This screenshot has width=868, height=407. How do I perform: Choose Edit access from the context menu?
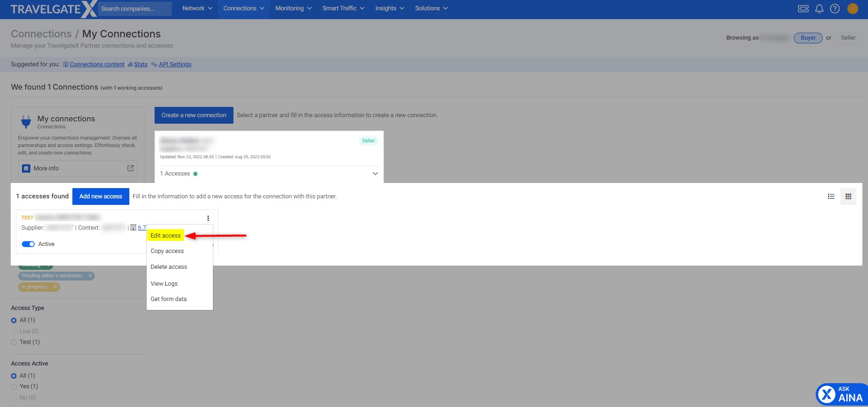pyautogui.click(x=165, y=236)
